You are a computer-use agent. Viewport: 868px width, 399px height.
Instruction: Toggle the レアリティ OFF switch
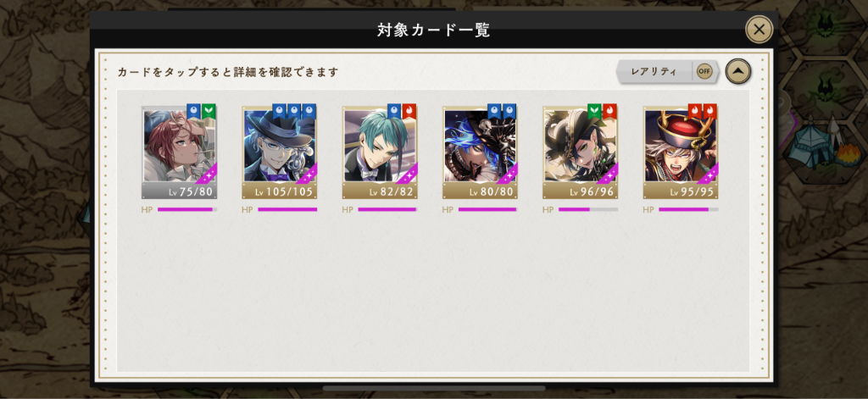coord(704,71)
